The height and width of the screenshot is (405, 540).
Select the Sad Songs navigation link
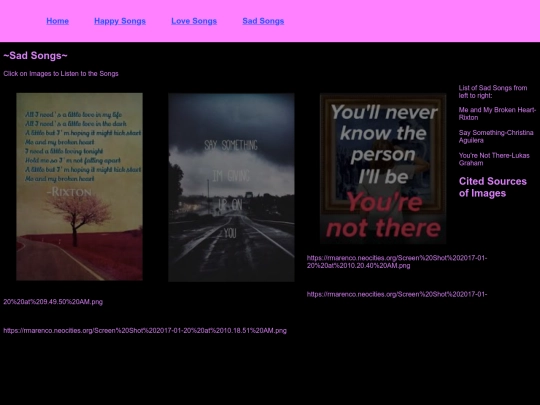pos(263,21)
